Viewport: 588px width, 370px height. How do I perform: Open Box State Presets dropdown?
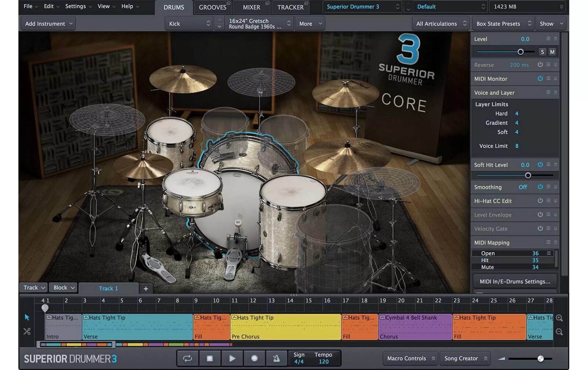[x=503, y=24]
